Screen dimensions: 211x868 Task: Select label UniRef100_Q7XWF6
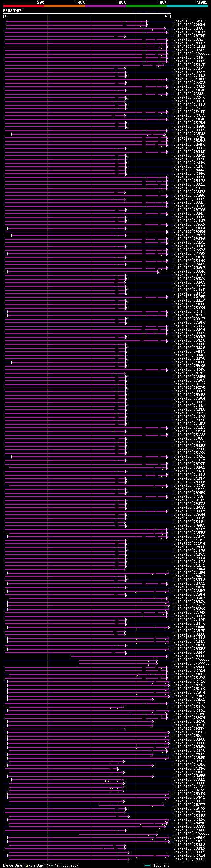coord(190,667)
